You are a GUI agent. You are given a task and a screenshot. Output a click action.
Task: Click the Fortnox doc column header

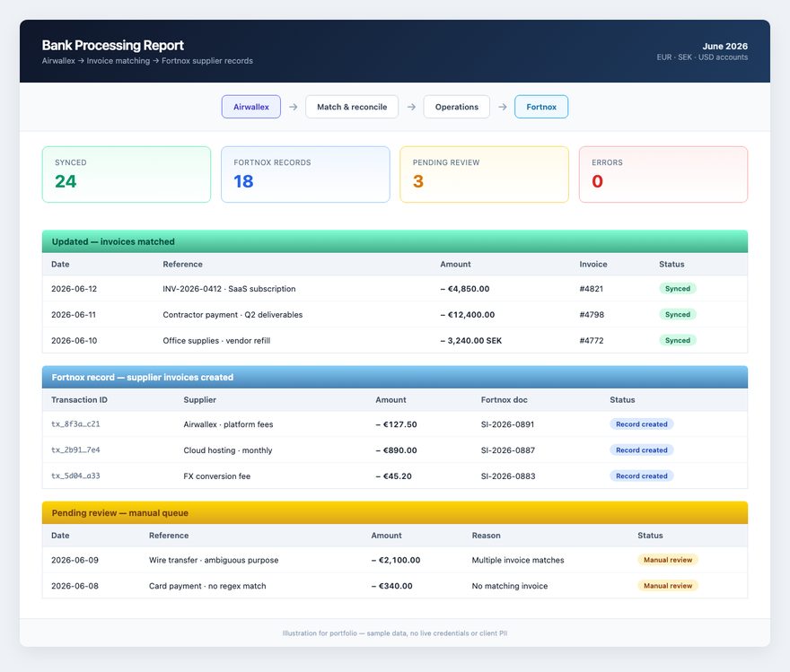pyautogui.click(x=504, y=399)
